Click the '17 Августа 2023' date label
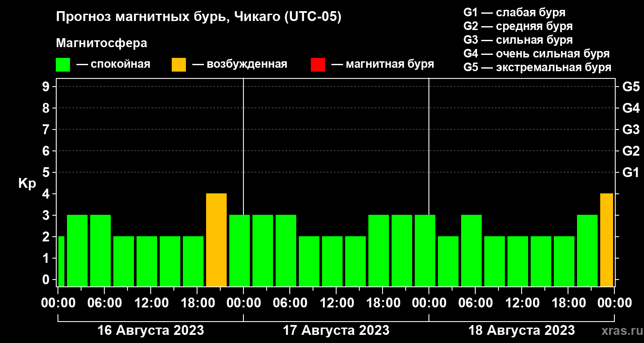This screenshot has height=343, width=644. (x=336, y=331)
